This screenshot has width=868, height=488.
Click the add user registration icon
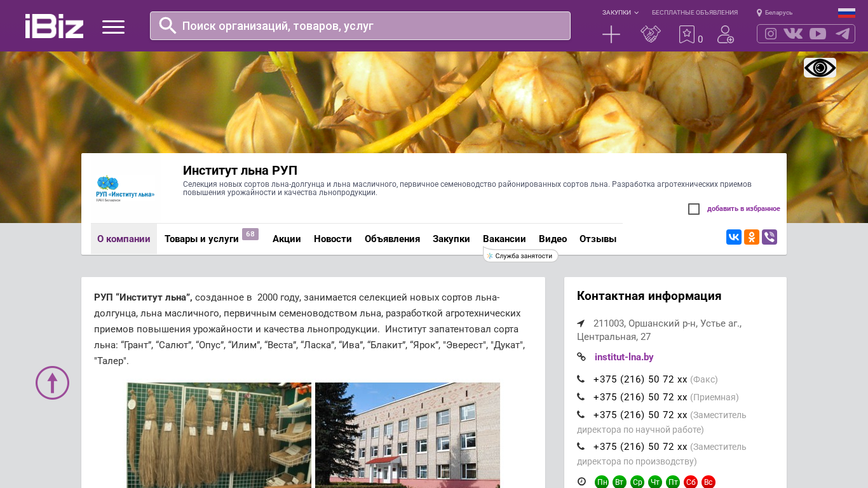pos(726,34)
